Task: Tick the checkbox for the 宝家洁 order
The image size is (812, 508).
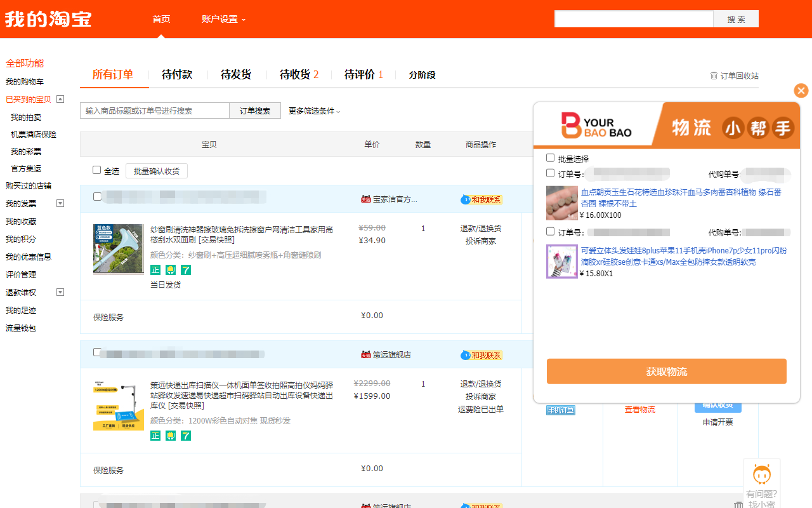Action: [97, 196]
